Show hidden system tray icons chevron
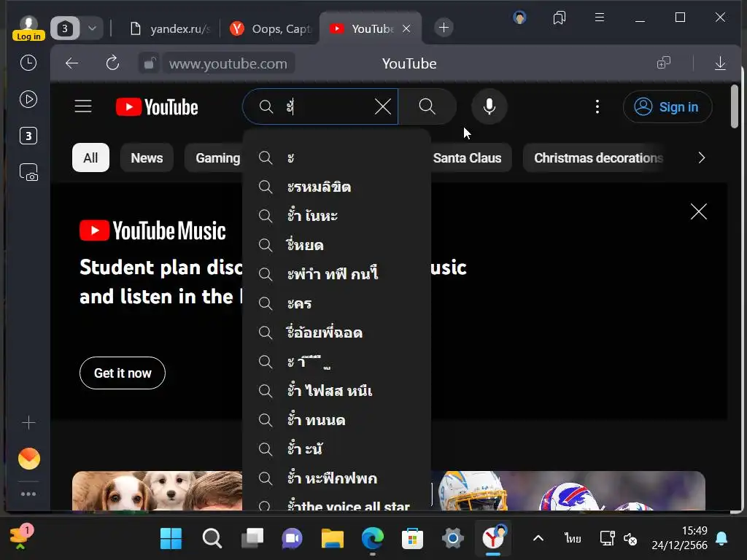The height and width of the screenshot is (560, 747). (538, 538)
